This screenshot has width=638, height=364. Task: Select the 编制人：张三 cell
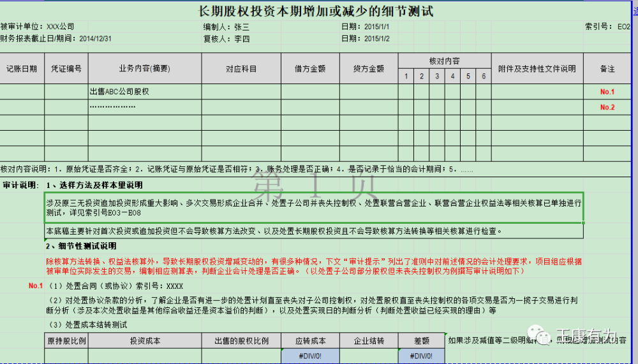(x=226, y=27)
